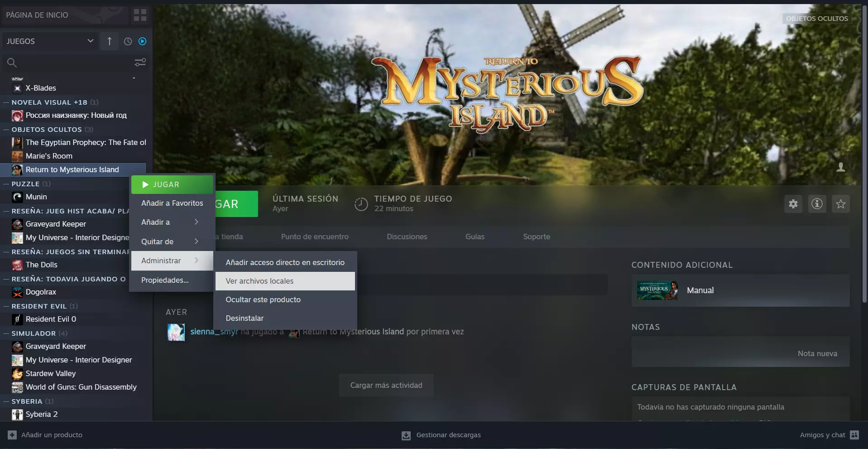This screenshot has width=868, height=449.
Task: Collapse the RESEÑA: JUEGOS SIN TERMINAR category
Action: coord(6,252)
